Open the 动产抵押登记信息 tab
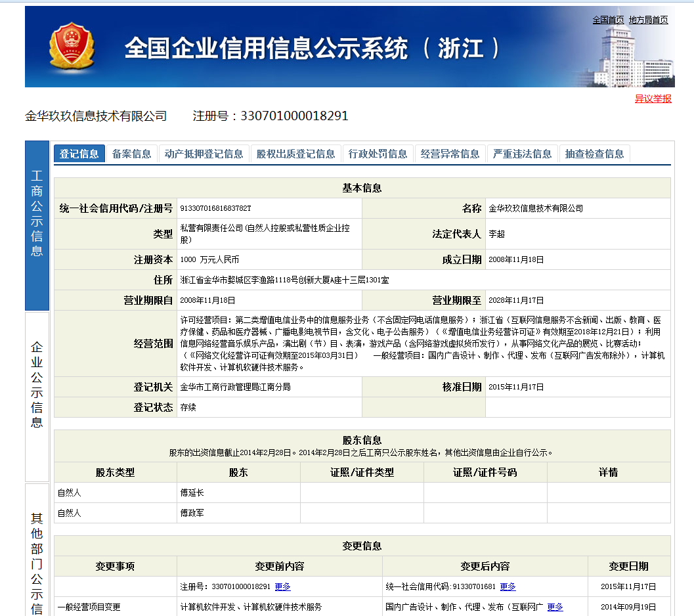 click(204, 154)
